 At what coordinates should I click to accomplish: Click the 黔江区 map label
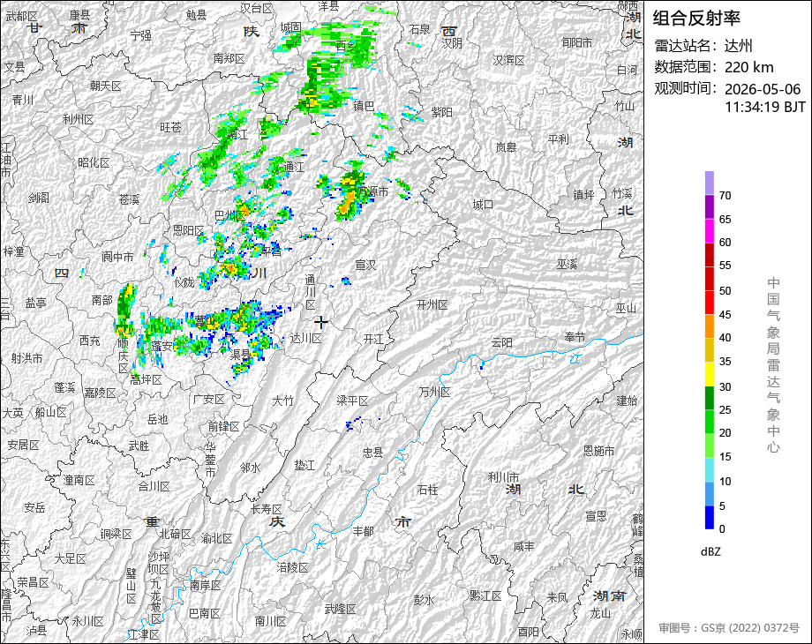click(485, 595)
